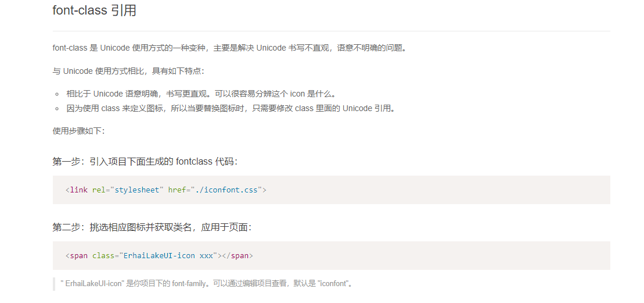Click the closing "</span>" tag
The image size is (644, 303).
pos(238,255)
